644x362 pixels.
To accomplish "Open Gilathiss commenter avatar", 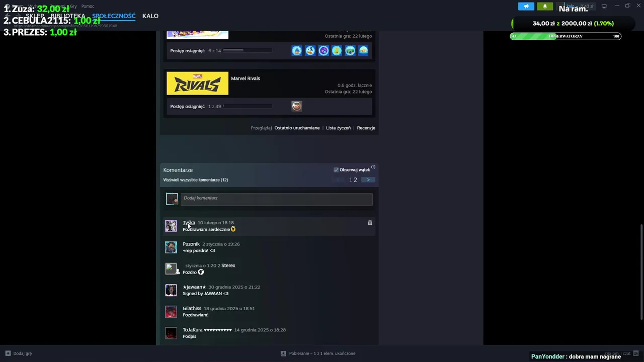I will tap(171, 312).
